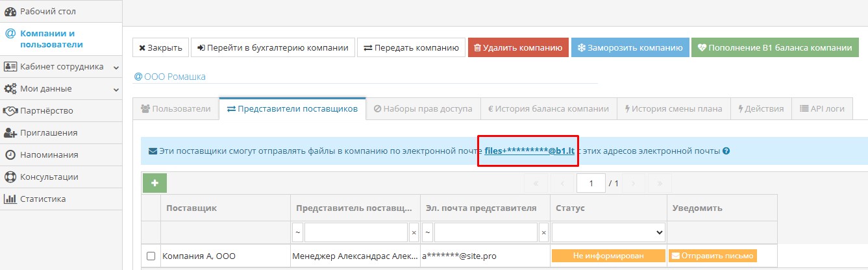Click the files@b1.lt email link
Viewport: 868px width, 270px height.
tap(529, 151)
